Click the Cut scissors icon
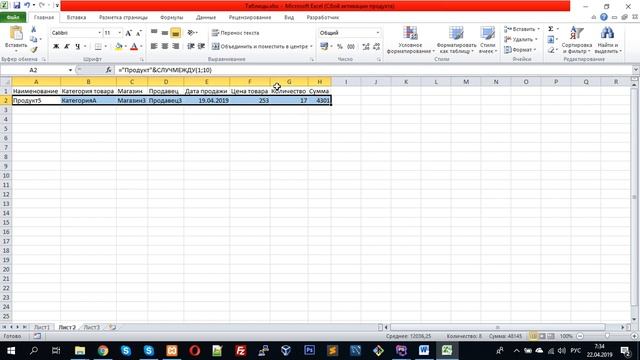This screenshot has width=640, height=360. tap(33, 29)
